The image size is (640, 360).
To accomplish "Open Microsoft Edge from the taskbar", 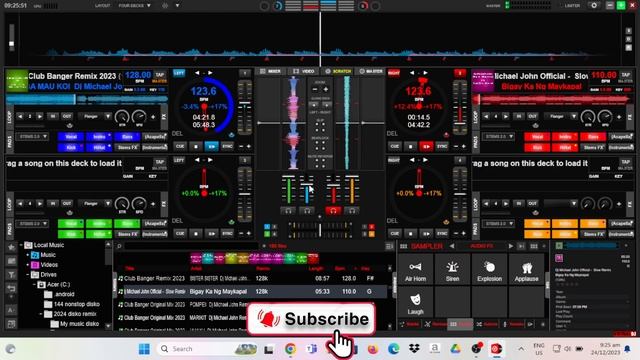I will (393, 349).
